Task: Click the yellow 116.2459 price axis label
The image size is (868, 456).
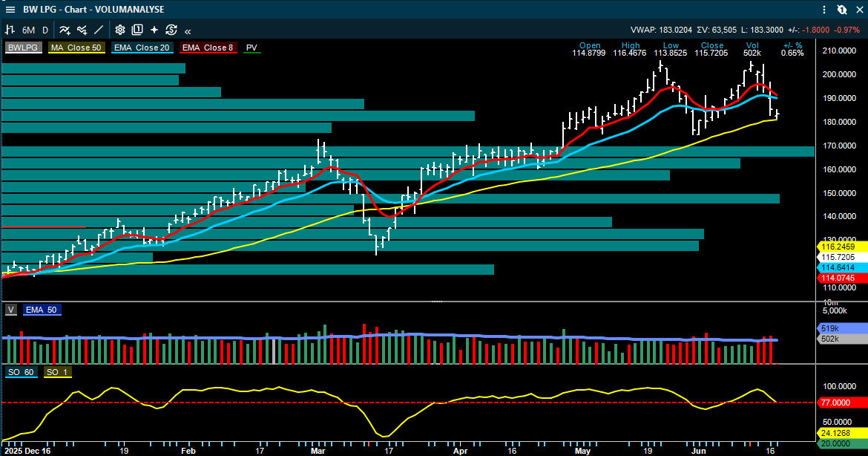Action: pyautogui.click(x=842, y=247)
